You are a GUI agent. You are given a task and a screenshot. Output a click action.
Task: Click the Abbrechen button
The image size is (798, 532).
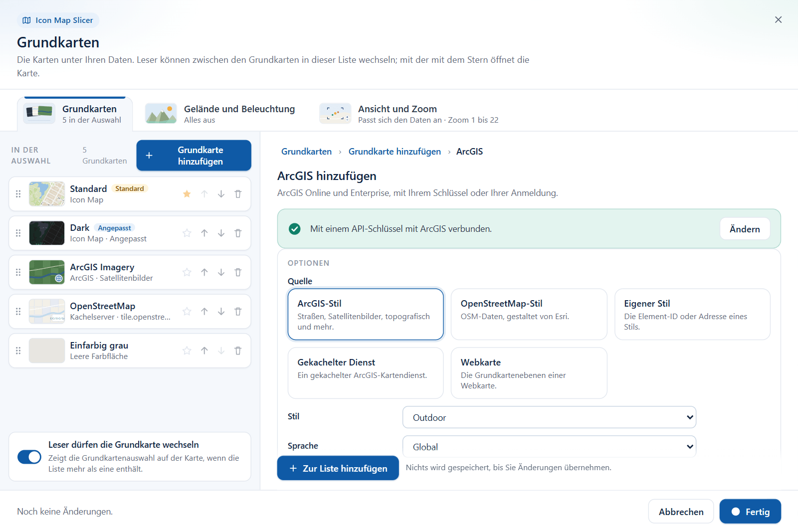coord(681,512)
